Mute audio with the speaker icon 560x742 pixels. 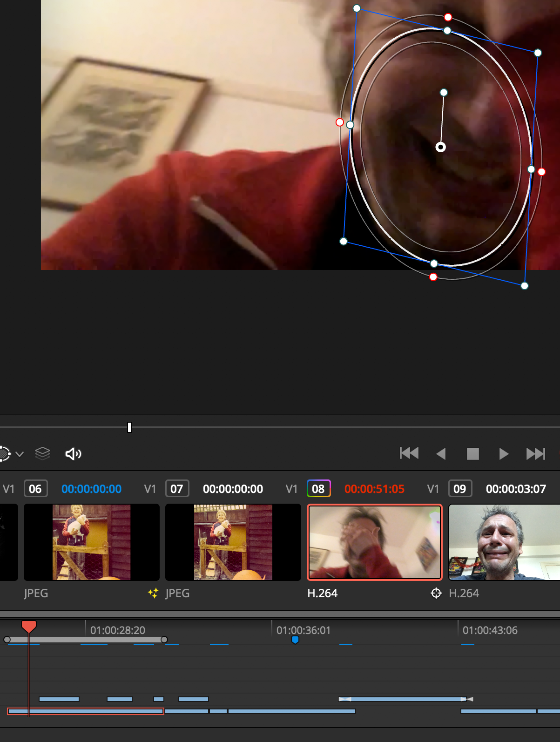tap(73, 454)
